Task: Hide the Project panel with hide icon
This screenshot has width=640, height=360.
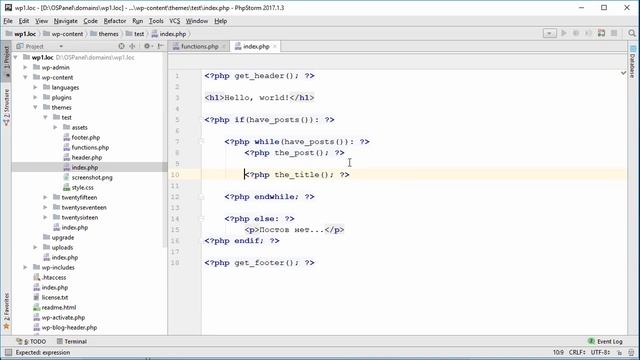Action: click(161, 46)
